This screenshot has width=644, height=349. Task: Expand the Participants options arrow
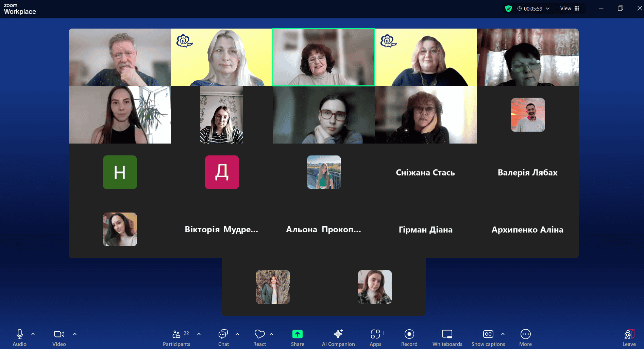[199, 334]
